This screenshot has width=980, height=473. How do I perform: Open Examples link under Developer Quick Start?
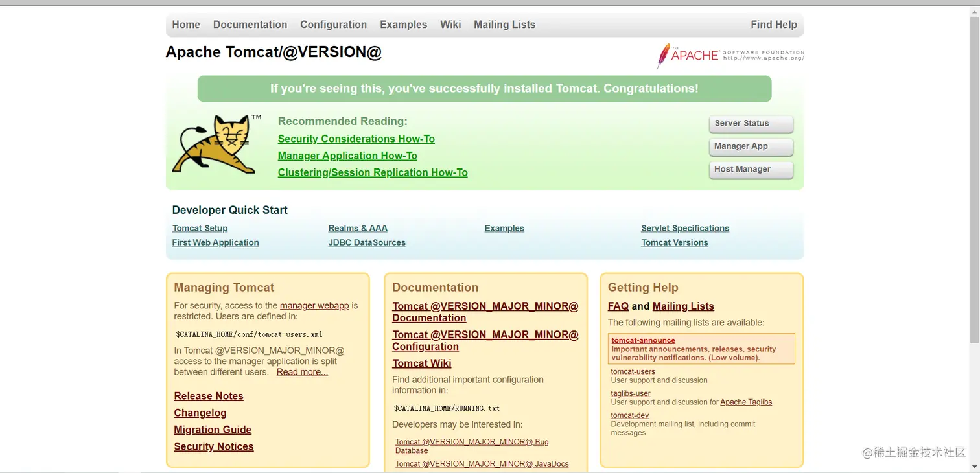pyautogui.click(x=504, y=228)
